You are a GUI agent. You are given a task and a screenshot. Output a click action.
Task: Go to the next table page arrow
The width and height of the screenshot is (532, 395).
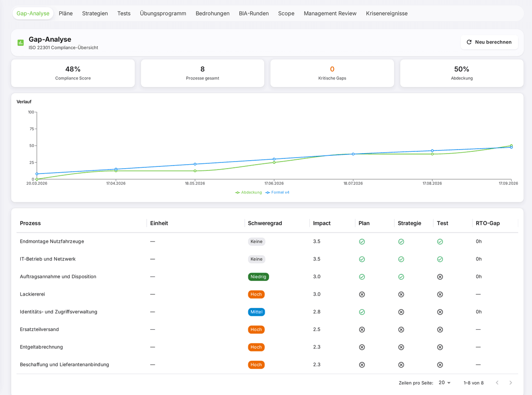click(x=511, y=383)
